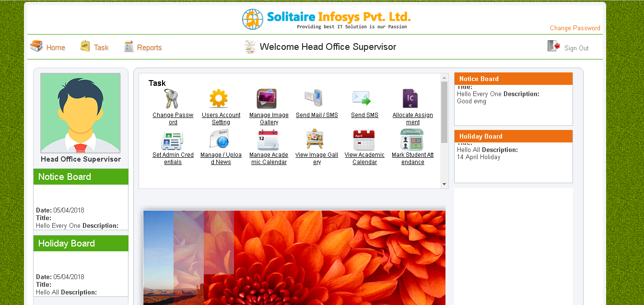This screenshot has height=305, width=644.
Task: Click the scroll down arrow of the Task panel
Action: [x=444, y=184]
